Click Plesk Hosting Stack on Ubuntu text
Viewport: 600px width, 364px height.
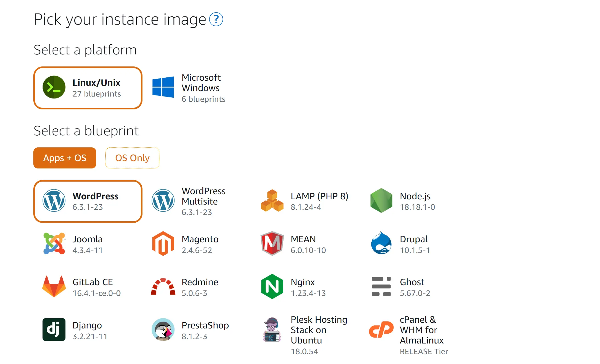click(x=319, y=330)
